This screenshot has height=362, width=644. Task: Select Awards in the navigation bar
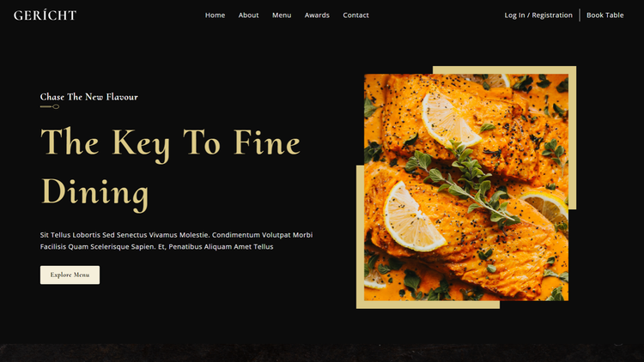coord(317,15)
